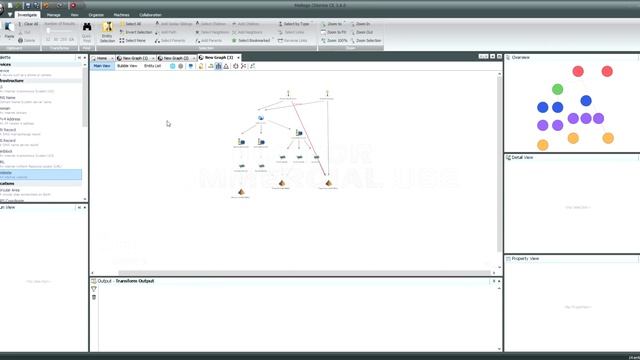Open the Maltego application menu button
This screenshot has height=360, width=640.
pos(2,8)
